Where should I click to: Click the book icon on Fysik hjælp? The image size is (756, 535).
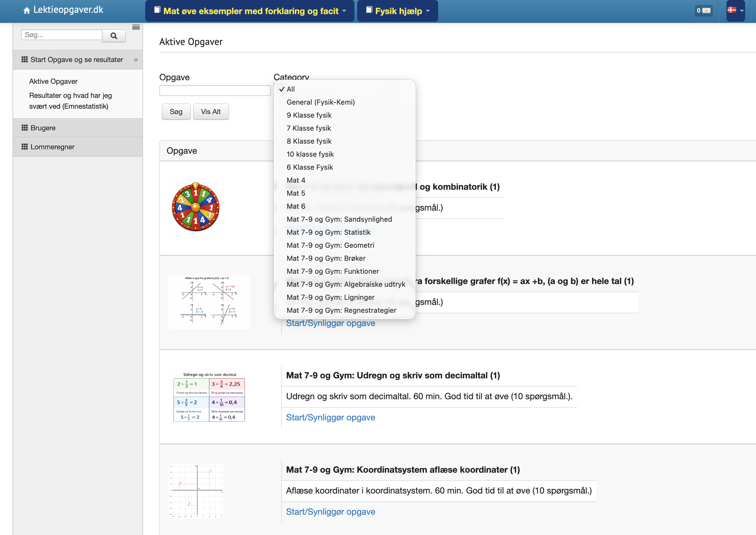[369, 10]
